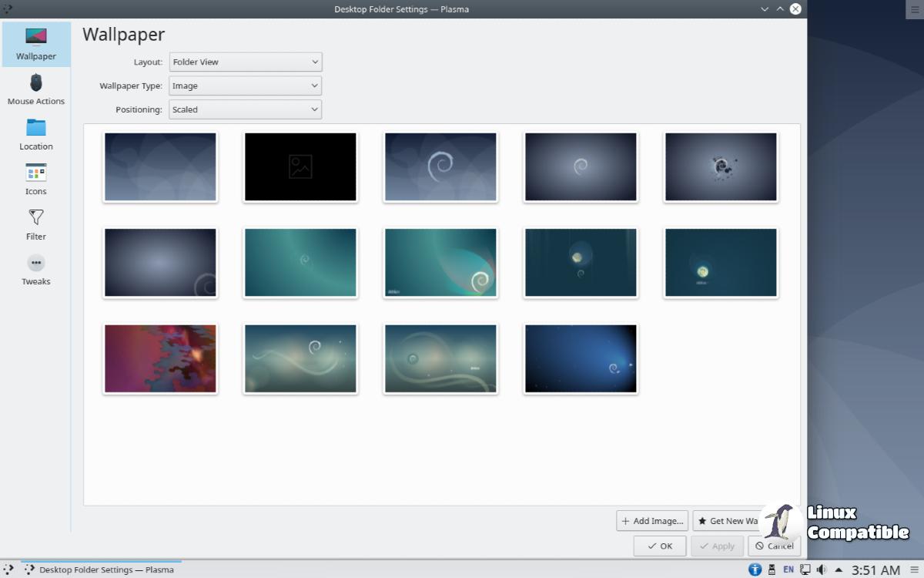Click the Add Image button
924x578 pixels.
(652, 521)
